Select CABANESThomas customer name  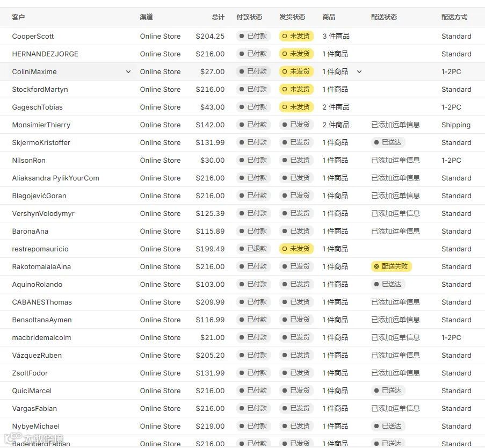[x=42, y=302]
